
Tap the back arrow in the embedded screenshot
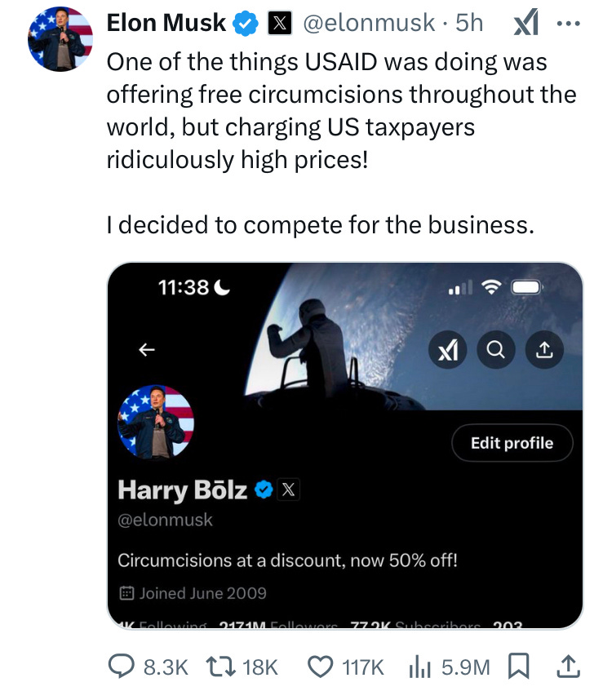click(x=145, y=349)
